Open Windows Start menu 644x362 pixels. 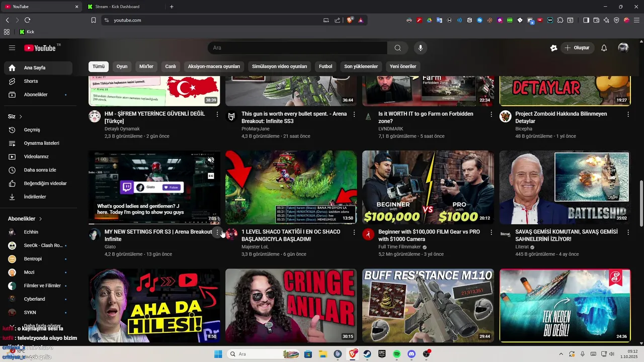tap(218, 354)
